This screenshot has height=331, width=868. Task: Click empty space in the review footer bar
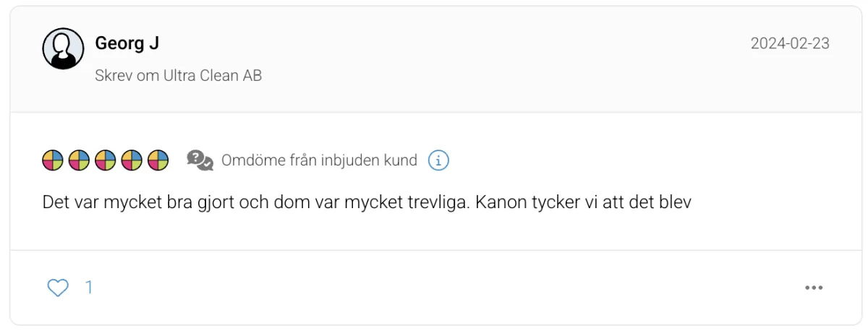click(x=434, y=288)
